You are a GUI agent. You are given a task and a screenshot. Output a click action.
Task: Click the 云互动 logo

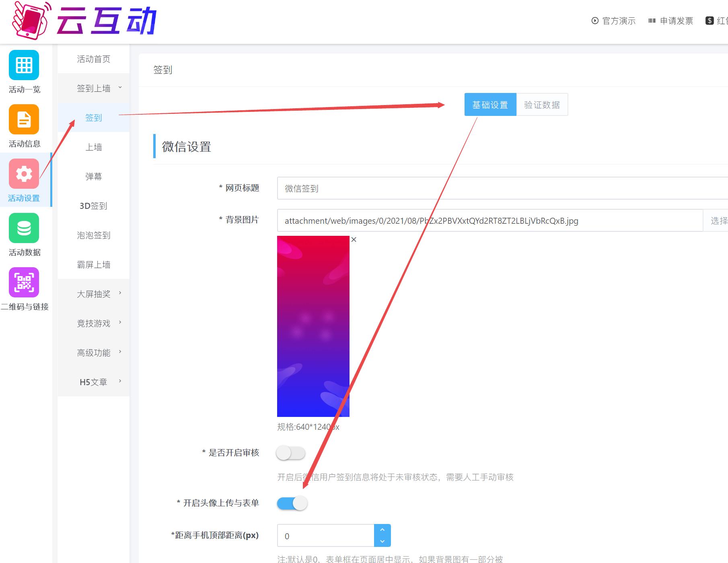(84, 21)
